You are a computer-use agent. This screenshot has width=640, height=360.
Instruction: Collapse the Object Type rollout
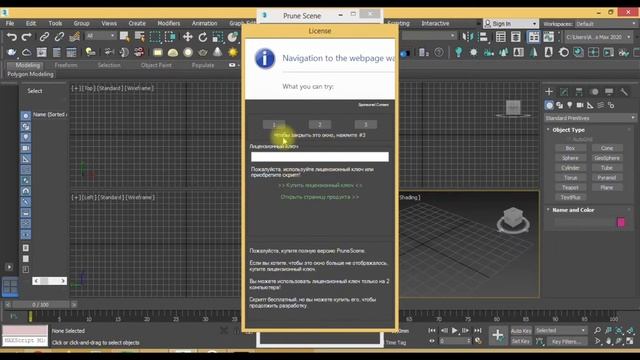(568, 130)
